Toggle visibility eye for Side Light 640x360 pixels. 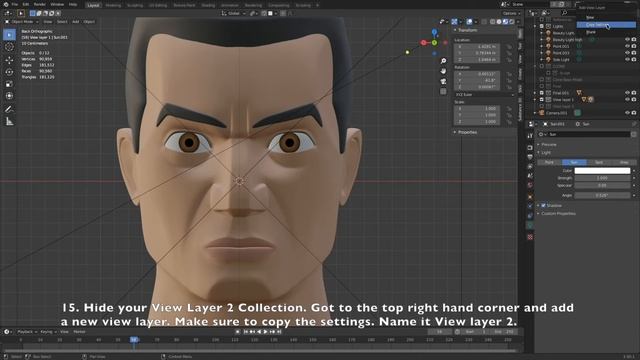(x=627, y=59)
